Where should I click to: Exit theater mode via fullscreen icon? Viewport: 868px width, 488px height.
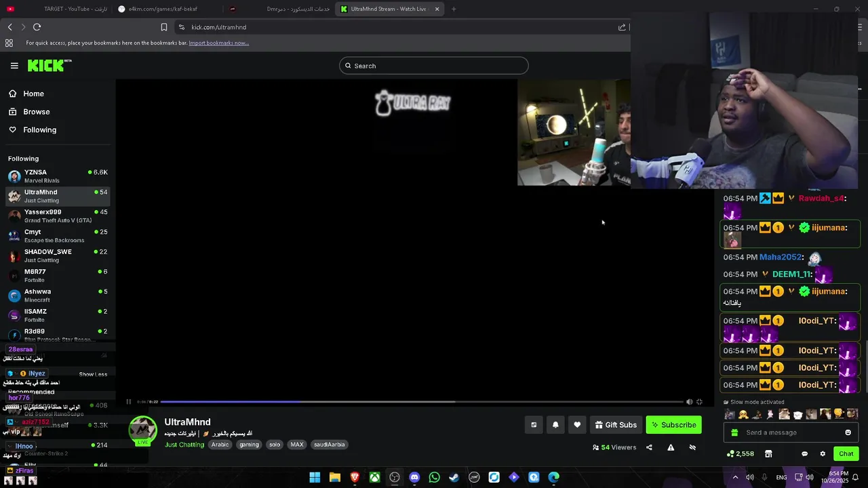(699, 402)
